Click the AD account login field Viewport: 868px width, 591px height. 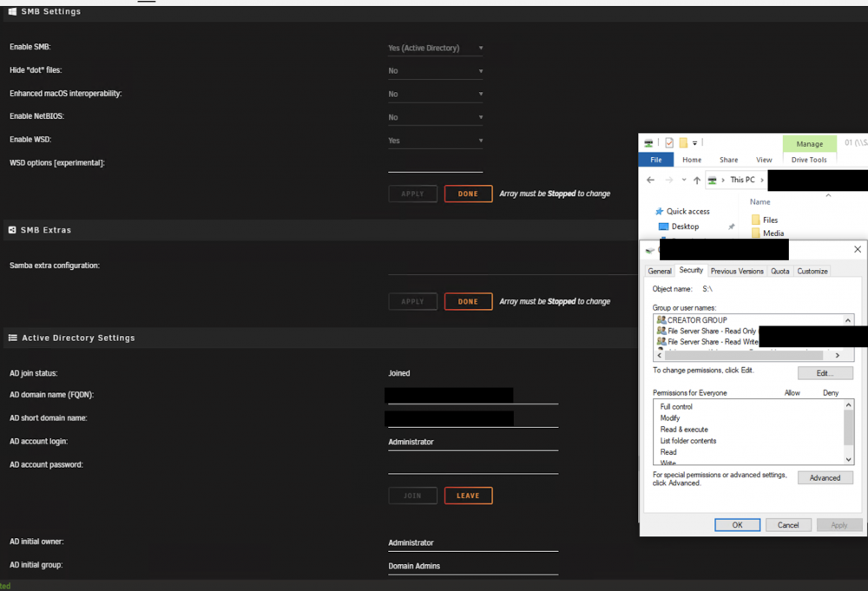click(x=473, y=442)
